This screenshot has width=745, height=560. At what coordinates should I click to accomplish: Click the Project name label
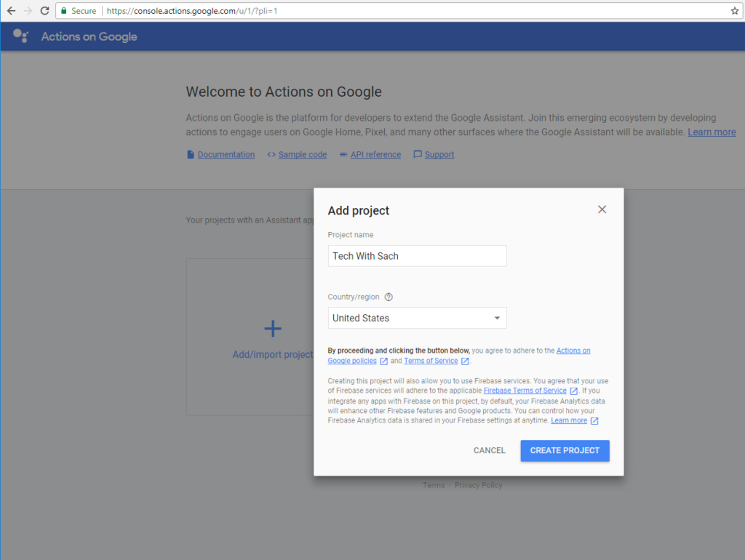point(350,235)
